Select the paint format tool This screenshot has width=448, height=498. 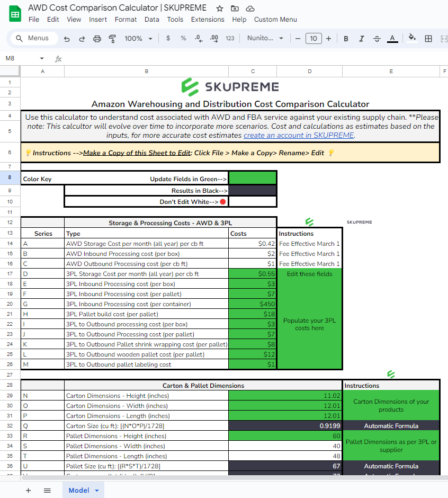click(x=112, y=39)
